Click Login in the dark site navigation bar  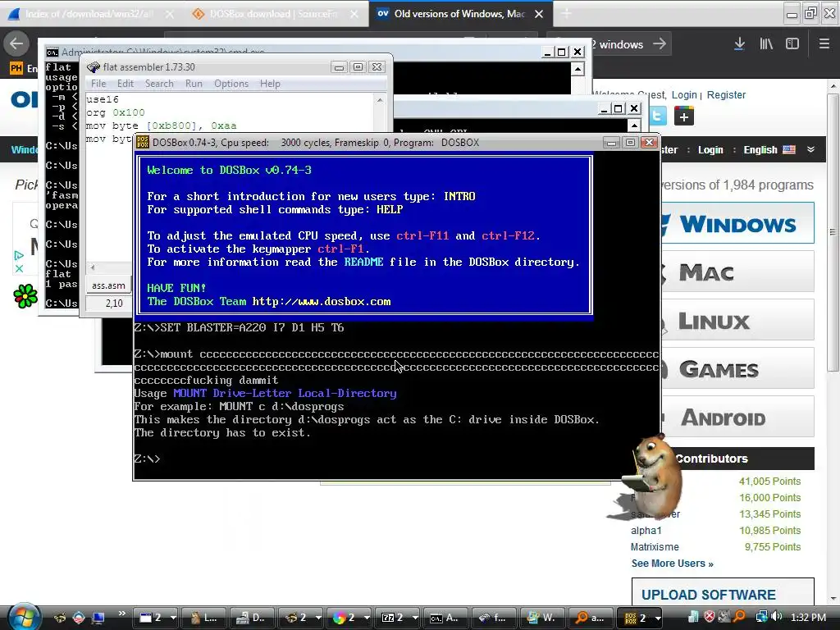pos(710,150)
